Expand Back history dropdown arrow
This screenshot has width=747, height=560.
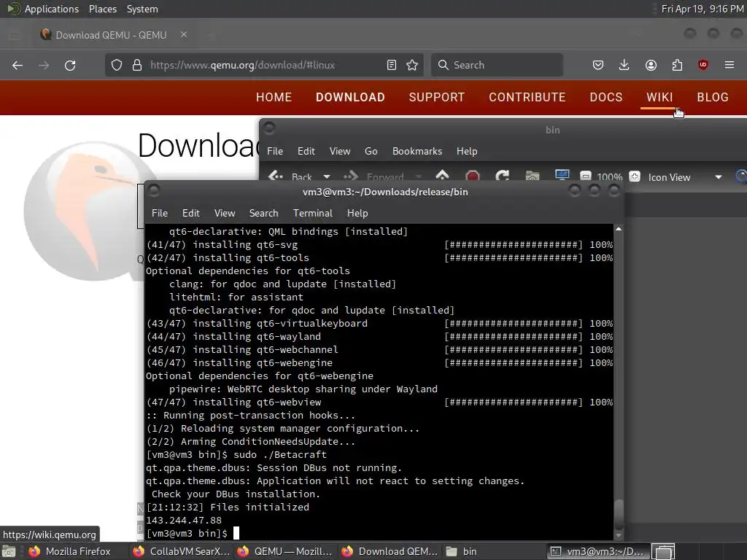tap(327, 176)
